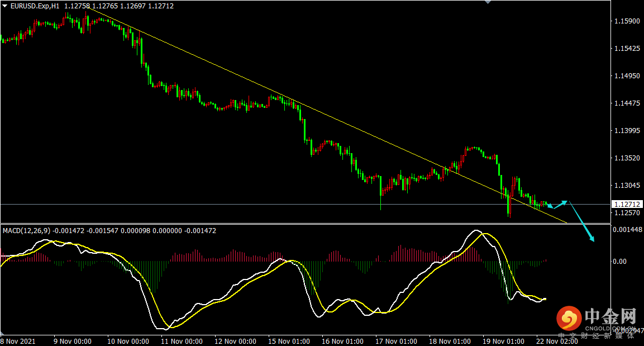644x346 pixels.
Task: Click the 15 Nov 01:00 time label
Action: (x=289, y=342)
